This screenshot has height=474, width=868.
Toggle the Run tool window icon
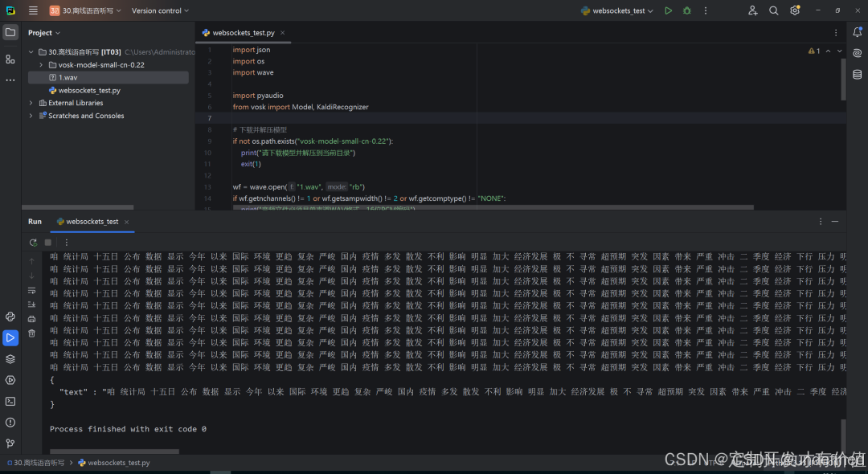[10, 337]
